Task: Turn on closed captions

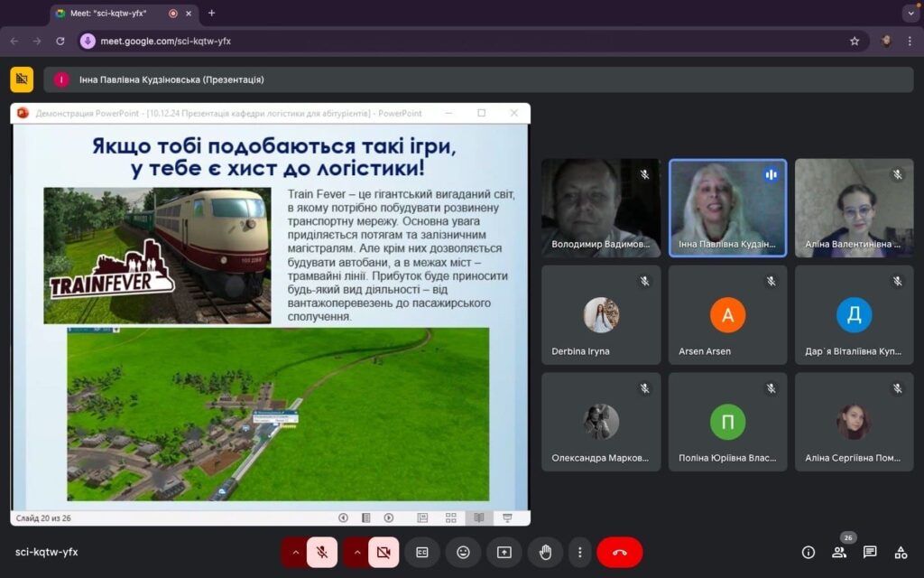Action: pyautogui.click(x=422, y=553)
